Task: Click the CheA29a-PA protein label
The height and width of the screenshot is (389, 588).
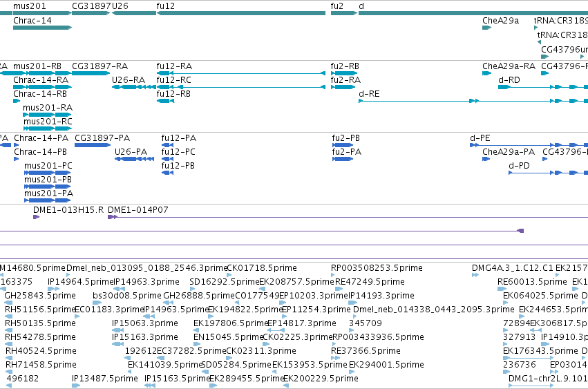Action: pos(509,152)
